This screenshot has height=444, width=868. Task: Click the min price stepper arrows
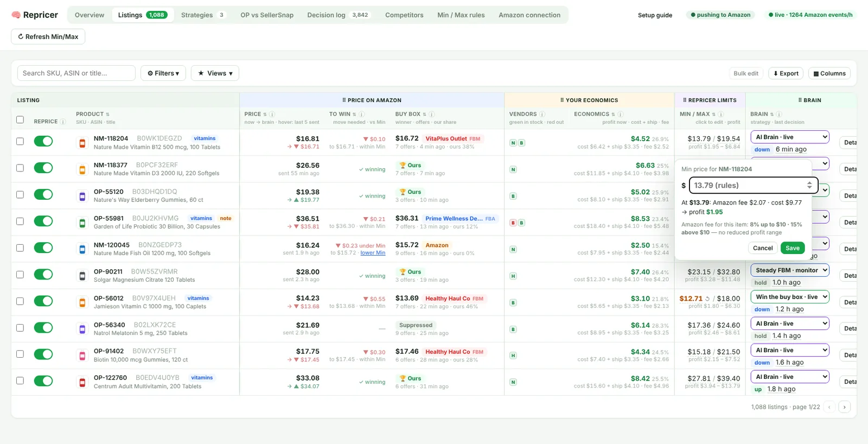click(809, 186)
